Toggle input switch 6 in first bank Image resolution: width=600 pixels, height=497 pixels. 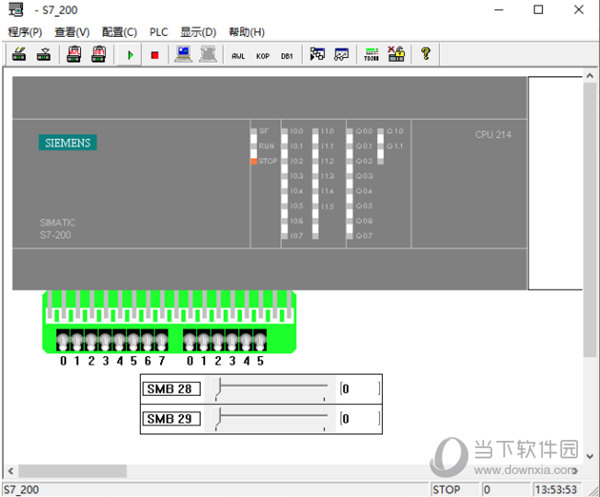pyautogui.click(x=148, y=340)
